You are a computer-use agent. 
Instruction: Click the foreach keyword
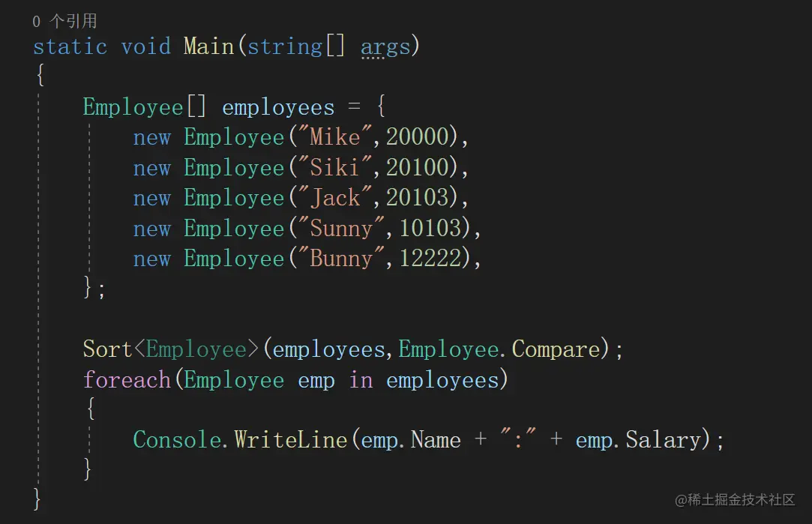click(127, 379)
